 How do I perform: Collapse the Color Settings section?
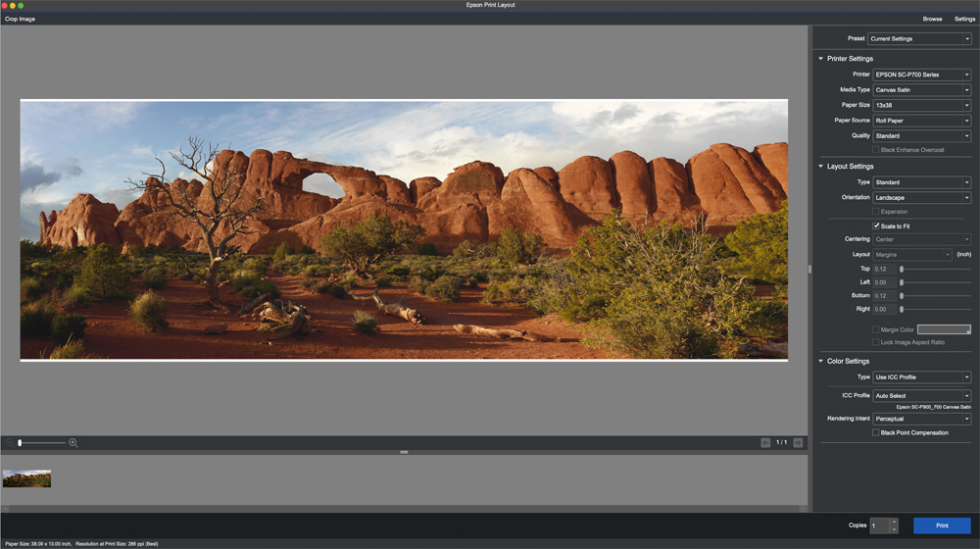point(821,361)
